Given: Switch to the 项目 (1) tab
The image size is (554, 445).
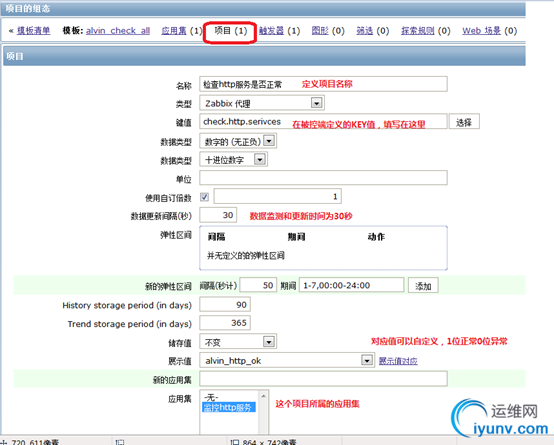Looking at the screenshot, I should coord(230,31).
